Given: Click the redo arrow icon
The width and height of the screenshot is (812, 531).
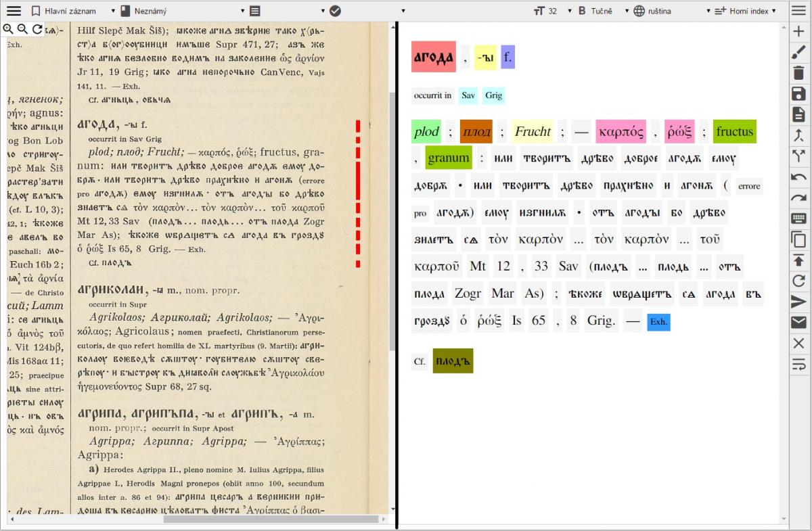Looking at the screenshot, I should pyautogui.click(x=798, y=198).
